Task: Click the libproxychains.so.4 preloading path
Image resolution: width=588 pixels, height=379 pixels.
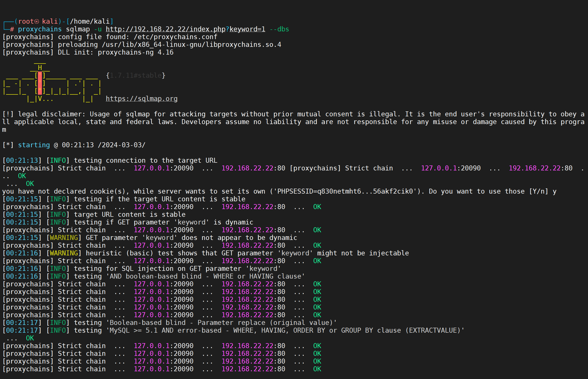Action: click(x=192, y=45)
